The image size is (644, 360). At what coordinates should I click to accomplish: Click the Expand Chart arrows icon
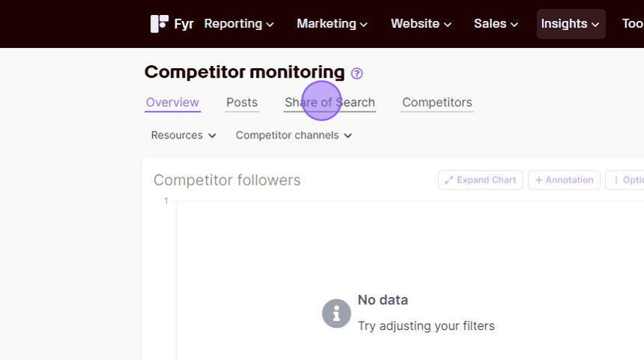[x=449, y=180]
